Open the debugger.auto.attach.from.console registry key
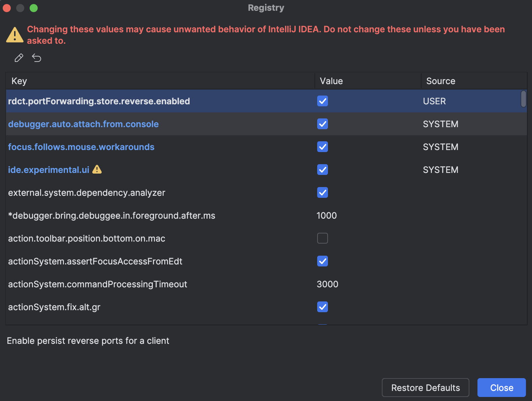 click(x=83, y=124)
